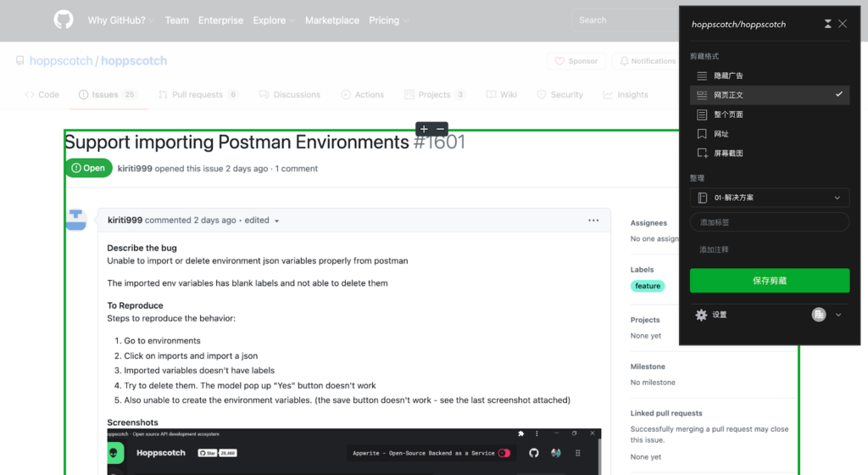
Task: Switch to the Projects tab
Action: (x=435, y=95)
